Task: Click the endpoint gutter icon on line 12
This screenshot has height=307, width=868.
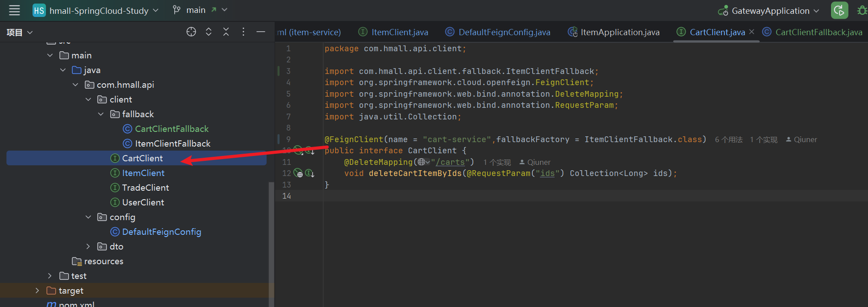Action: coord(298,173)
